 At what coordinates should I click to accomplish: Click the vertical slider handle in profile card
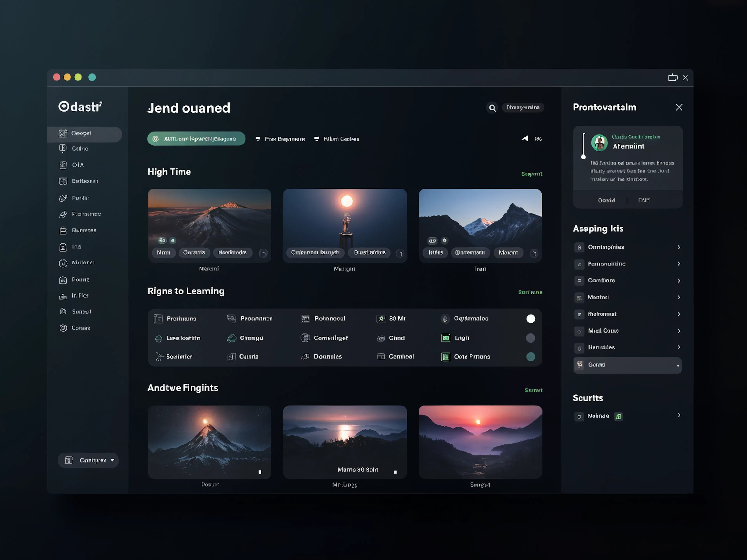[583, 157]
